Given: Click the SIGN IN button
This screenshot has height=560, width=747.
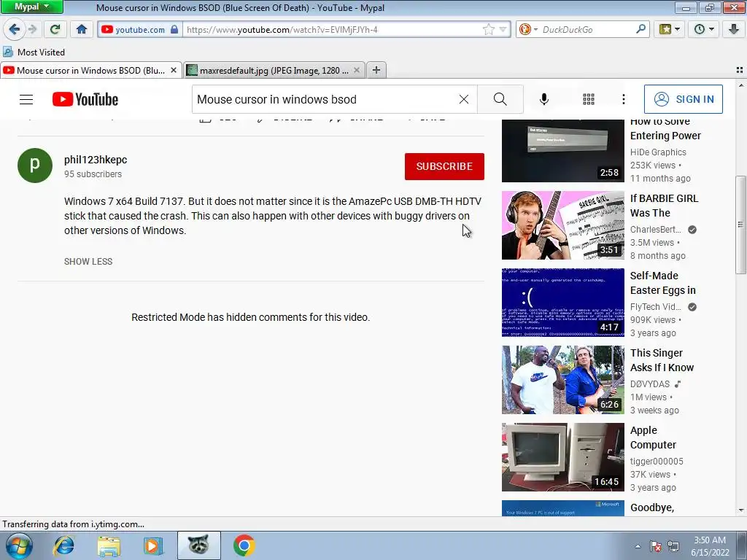Looking at the screenshot, I should (x=683, y=99).
